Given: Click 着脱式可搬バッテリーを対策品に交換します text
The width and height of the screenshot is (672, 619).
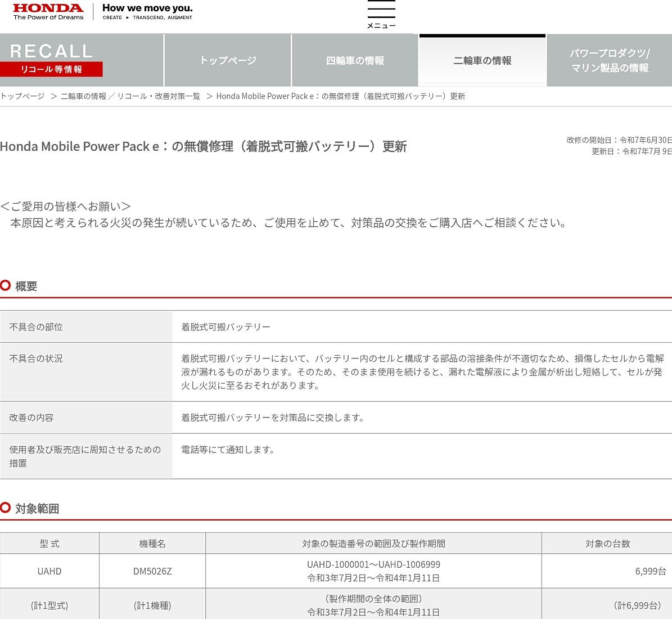Looking at the screenshot, I should [273, 418].
